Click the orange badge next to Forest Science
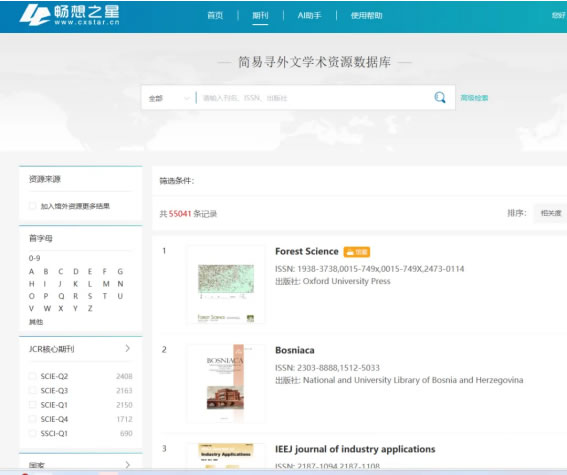This screenshot has height=475, width=567. point(357,252)
